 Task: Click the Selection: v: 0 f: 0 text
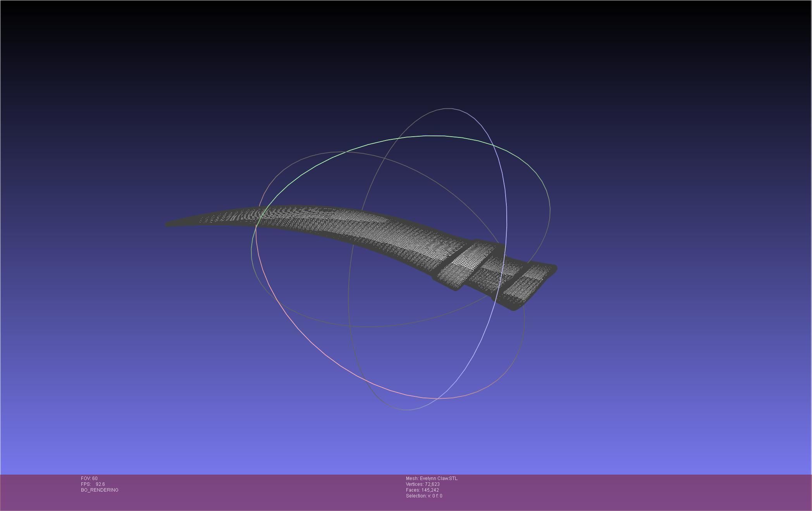(x=424, y=496)
